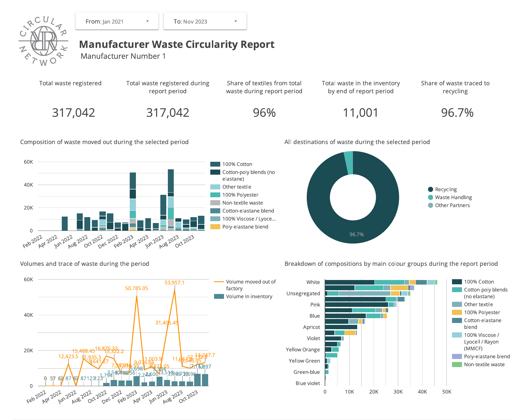Click the Total waste registered value 317,042
The height and width of the screenshot is (420, 524).
point(73,113)
